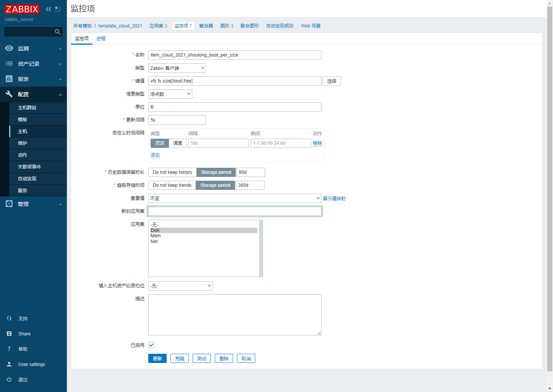Uncheck the 已启用 enabled checkbox

(x=151, y=345)
